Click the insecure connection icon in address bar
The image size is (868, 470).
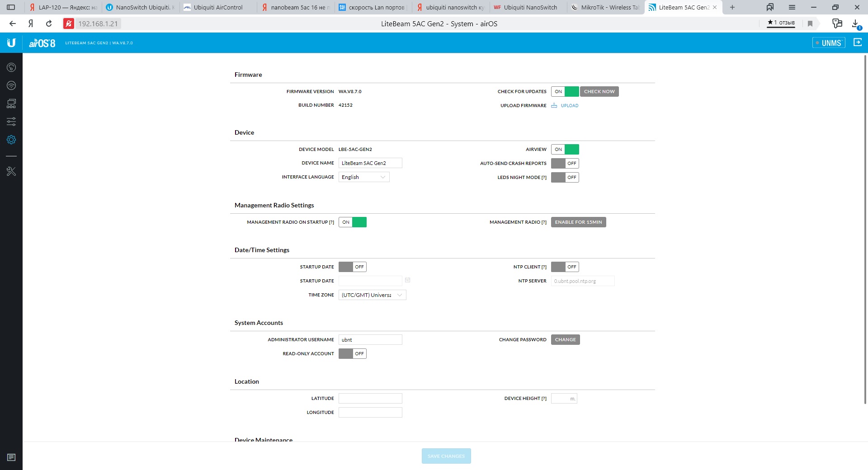[x=68, y=23]
